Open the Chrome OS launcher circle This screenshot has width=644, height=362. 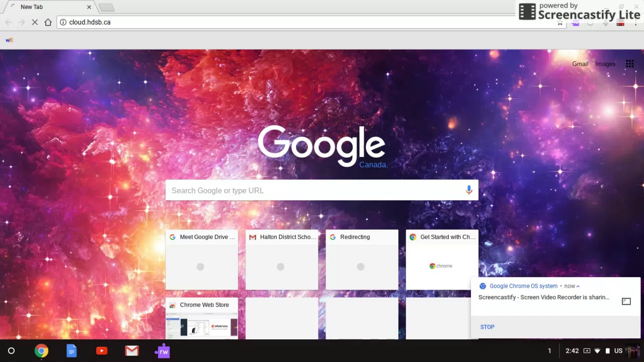[x=12, y=351]
